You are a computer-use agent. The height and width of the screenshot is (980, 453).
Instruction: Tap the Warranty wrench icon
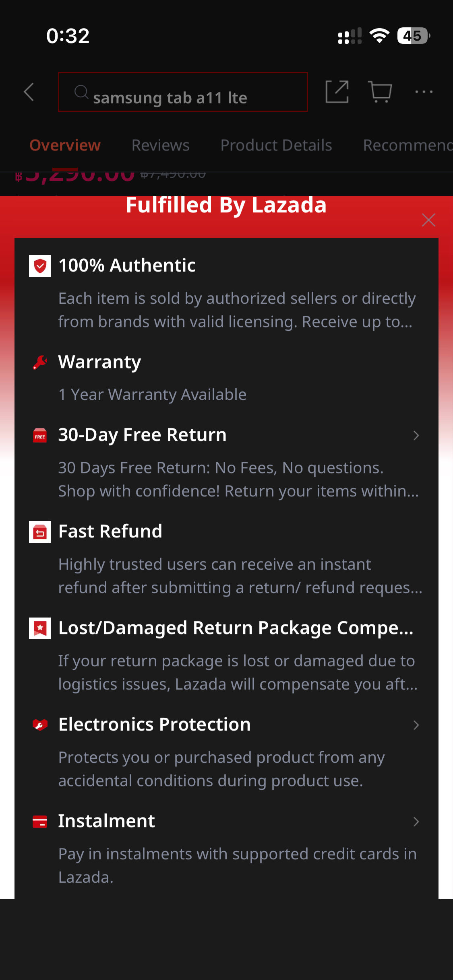(40, 362)
